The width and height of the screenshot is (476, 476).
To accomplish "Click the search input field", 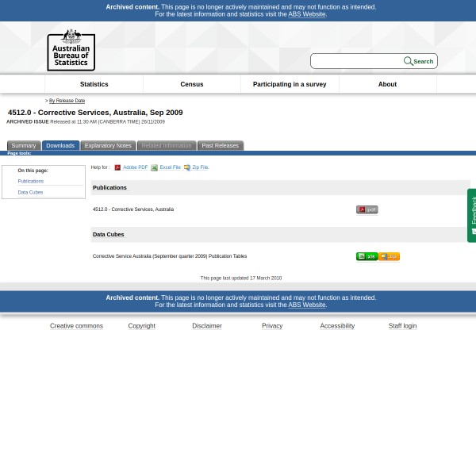I will 355,61.
